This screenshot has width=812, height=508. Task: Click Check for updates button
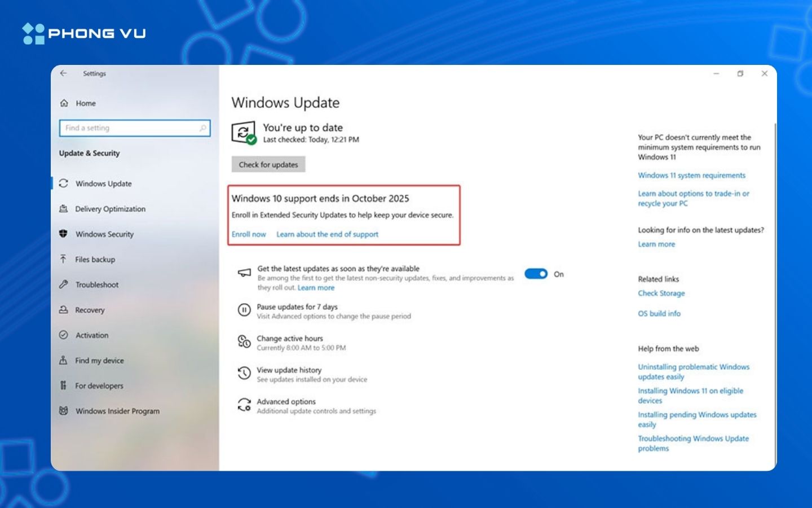268,164
